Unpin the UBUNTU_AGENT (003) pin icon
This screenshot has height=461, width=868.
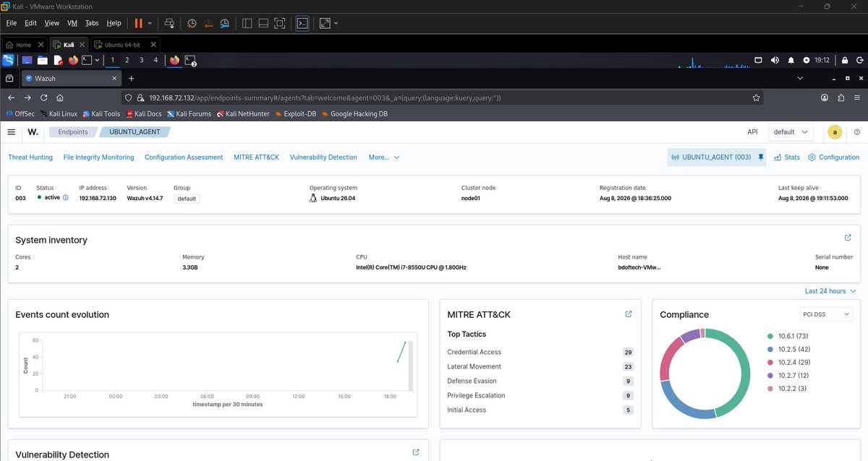coord(760,157)
